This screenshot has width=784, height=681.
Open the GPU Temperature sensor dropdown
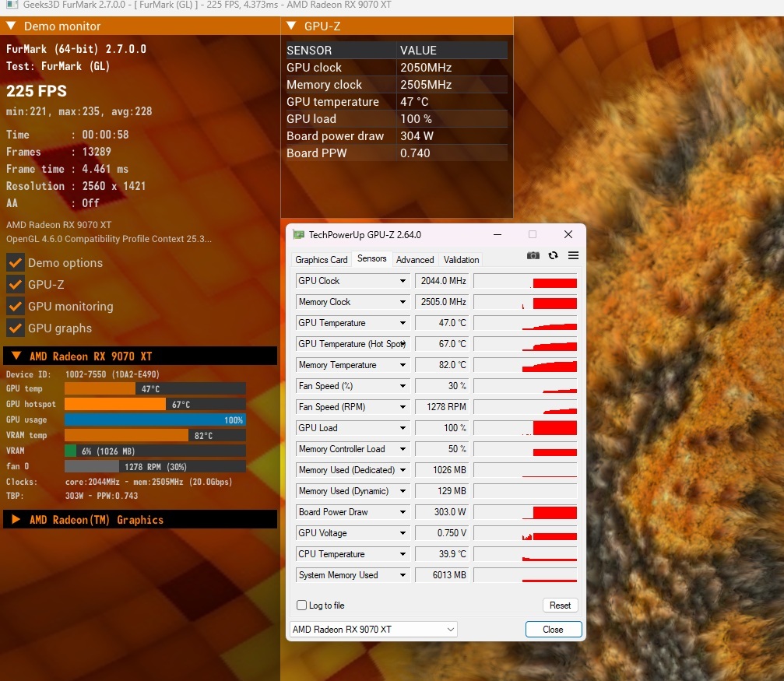pyautogui.click(x=403, y=323)
